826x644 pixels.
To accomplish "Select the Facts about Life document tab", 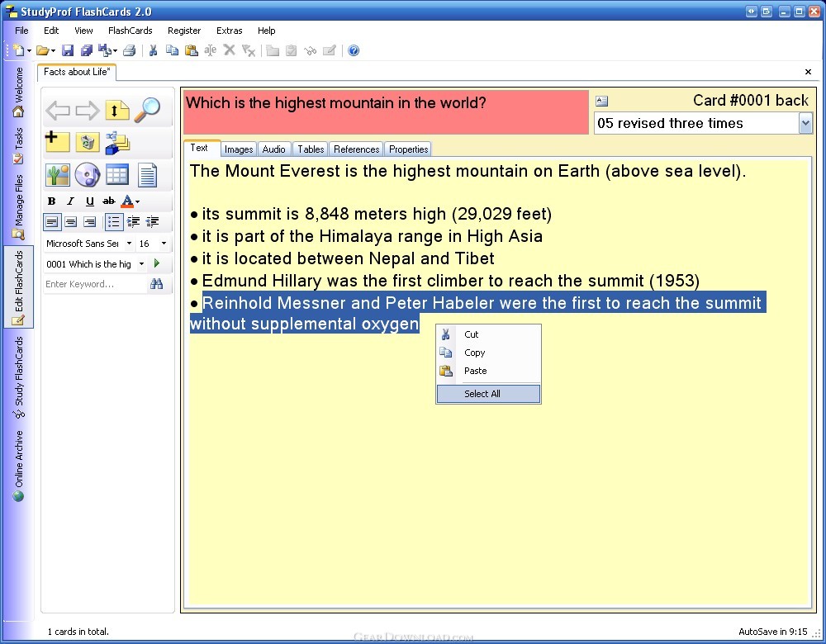I will click(77, 72).
